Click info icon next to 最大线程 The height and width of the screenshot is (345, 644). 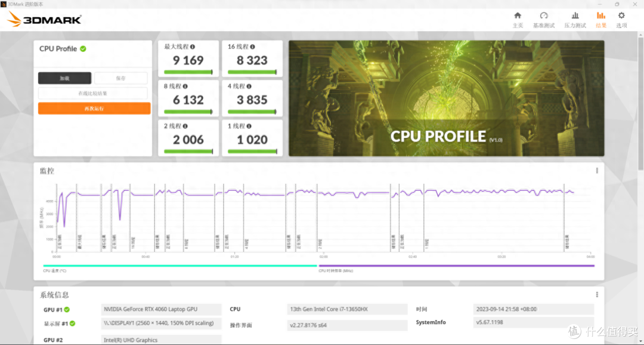pyautogui.click(x=193, y=47)
